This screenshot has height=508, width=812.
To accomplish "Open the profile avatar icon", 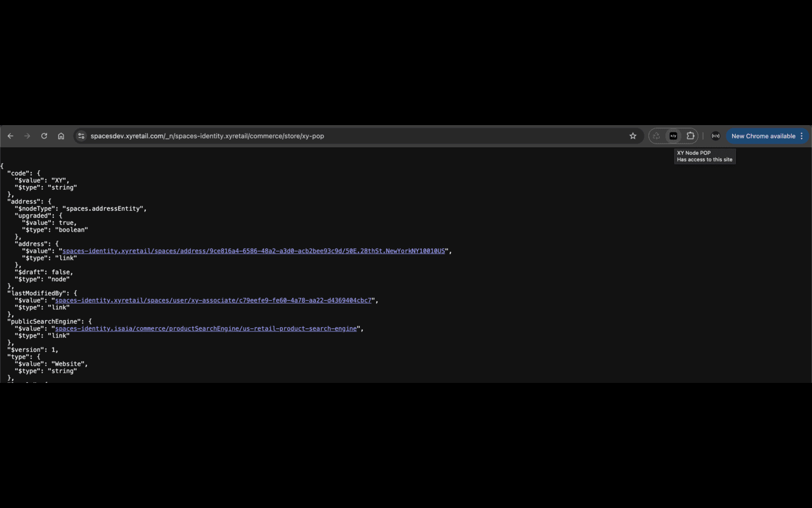I will click(x=716, y=136).
